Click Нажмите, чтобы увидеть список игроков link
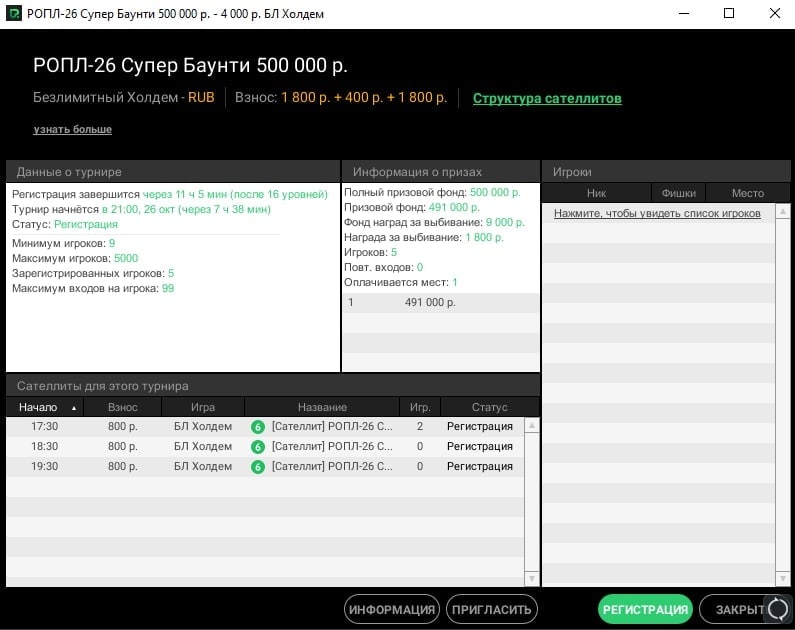 657,213
